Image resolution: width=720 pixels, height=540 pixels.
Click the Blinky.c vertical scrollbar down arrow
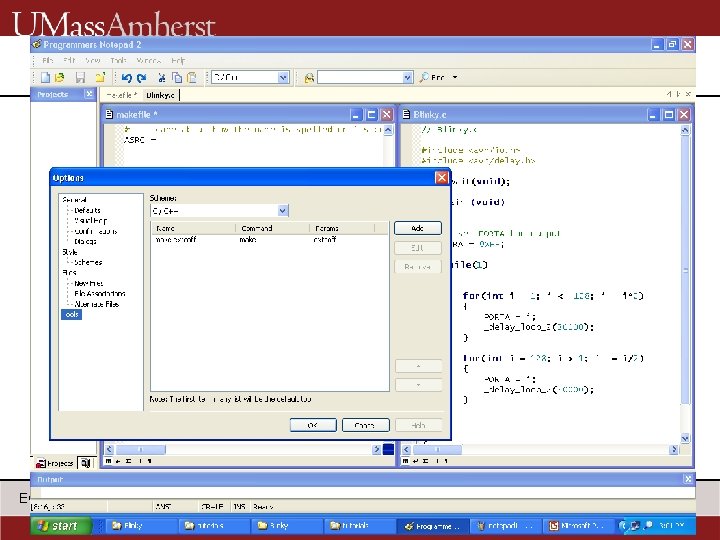tap(685, 438)
